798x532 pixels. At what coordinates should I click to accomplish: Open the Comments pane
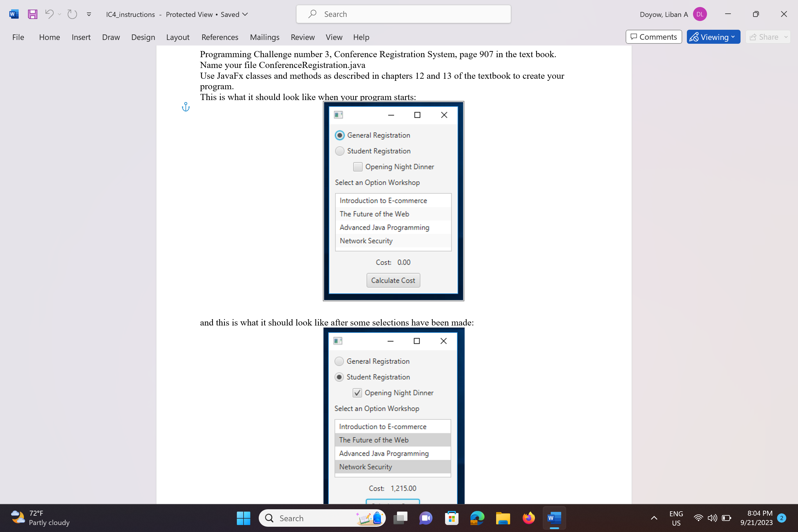(653, 37)
